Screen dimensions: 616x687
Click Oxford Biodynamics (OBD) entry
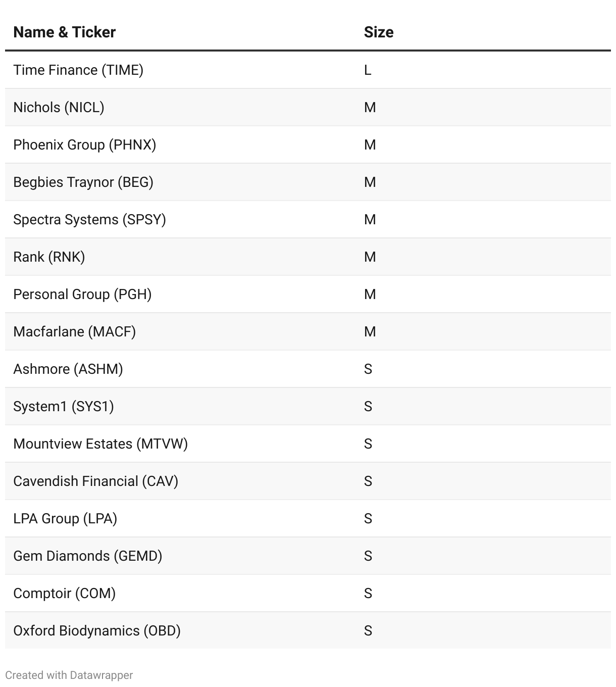click(97, 631)
